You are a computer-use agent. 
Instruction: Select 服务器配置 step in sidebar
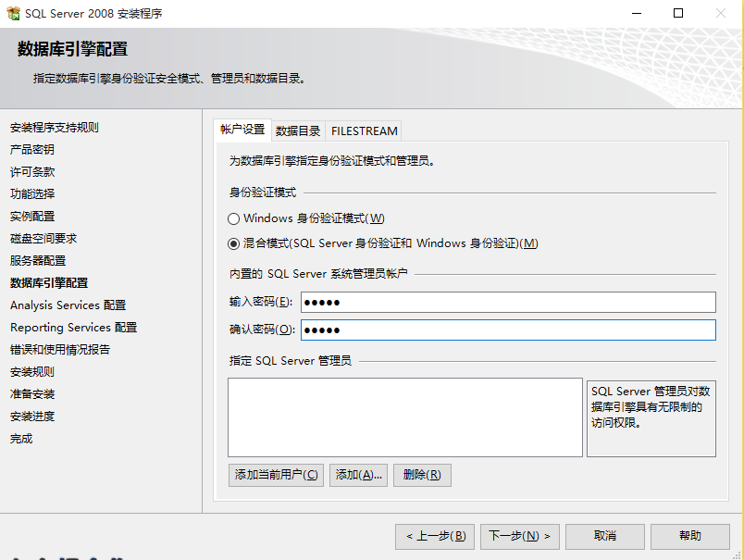click(38, 261)
